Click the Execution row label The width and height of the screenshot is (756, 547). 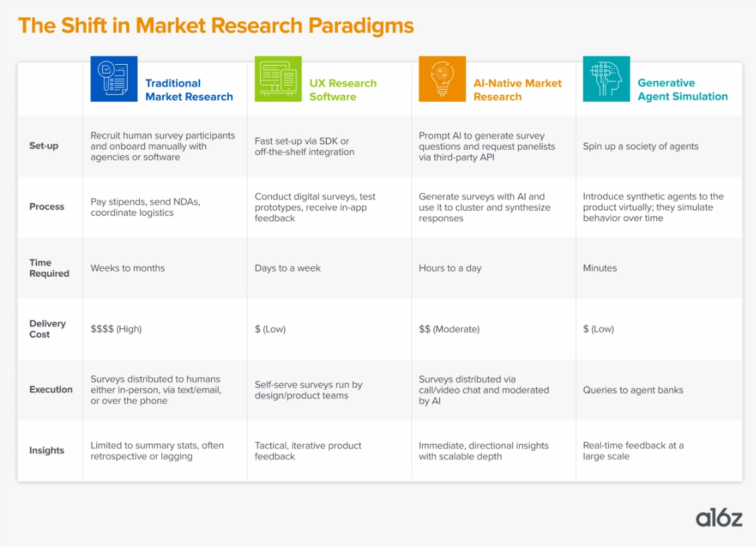coord(51,390)
